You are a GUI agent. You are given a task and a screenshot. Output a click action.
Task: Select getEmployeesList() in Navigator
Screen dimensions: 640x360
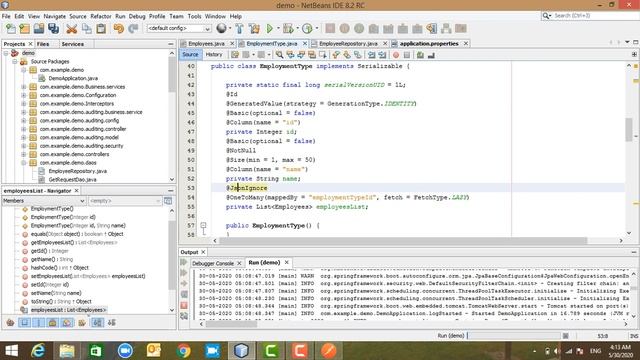(74, 242)
